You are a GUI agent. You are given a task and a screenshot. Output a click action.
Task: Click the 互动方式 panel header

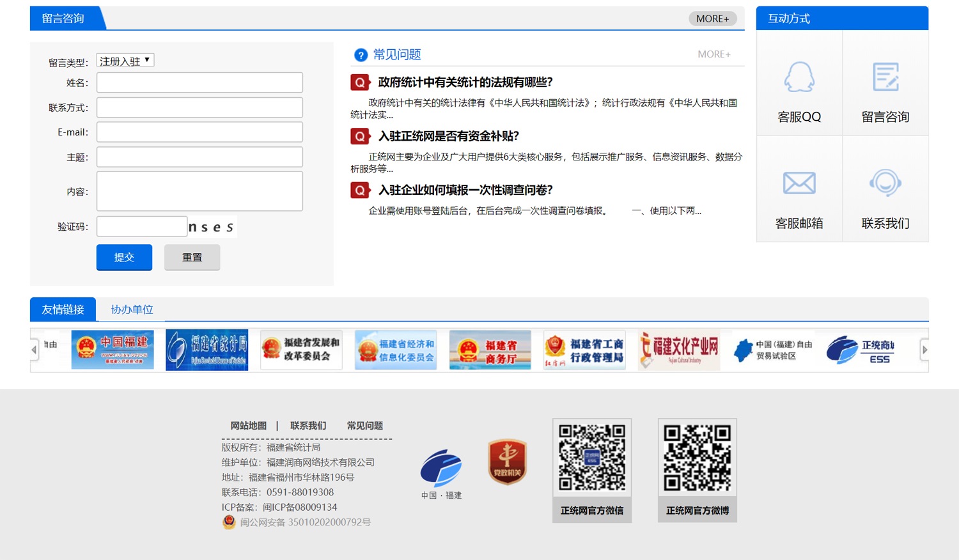842,19
